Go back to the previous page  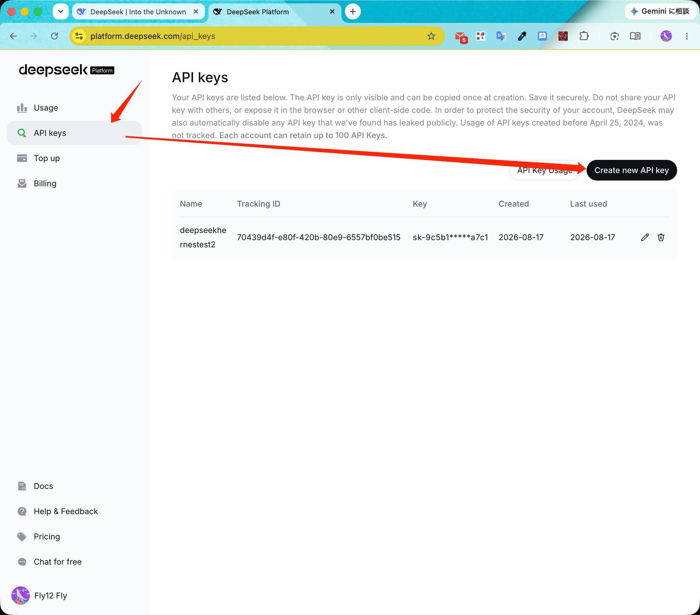[x=13, y=36]
